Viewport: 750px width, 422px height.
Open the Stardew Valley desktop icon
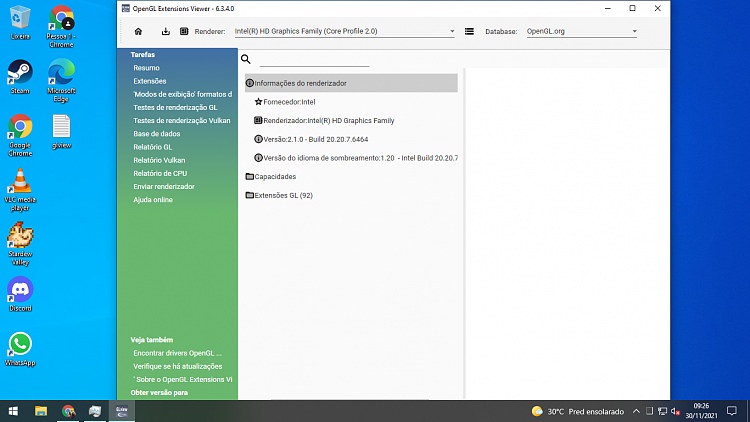(x=20, y=244)
